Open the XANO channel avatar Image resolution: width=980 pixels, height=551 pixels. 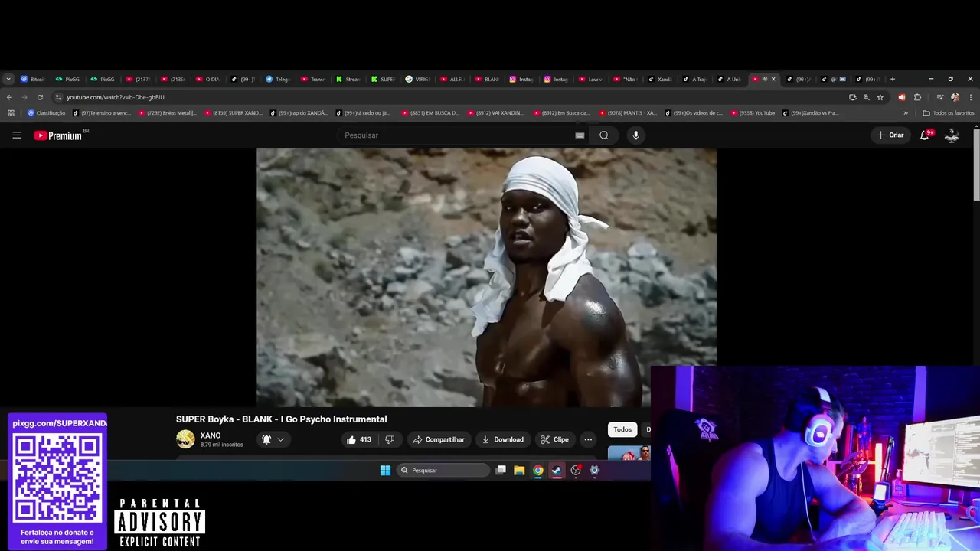pyautogui.click(x=185, y=439)
